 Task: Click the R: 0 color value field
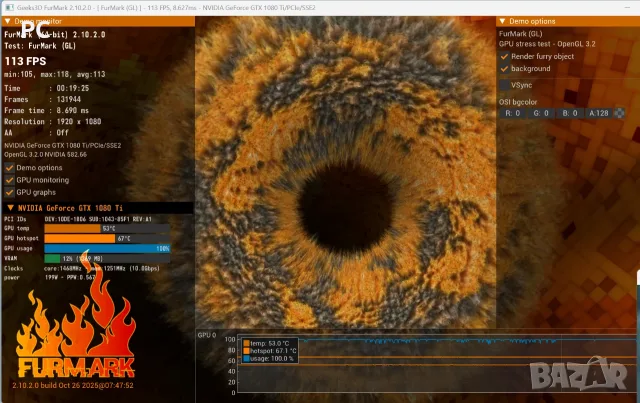(x=513, y=113)
